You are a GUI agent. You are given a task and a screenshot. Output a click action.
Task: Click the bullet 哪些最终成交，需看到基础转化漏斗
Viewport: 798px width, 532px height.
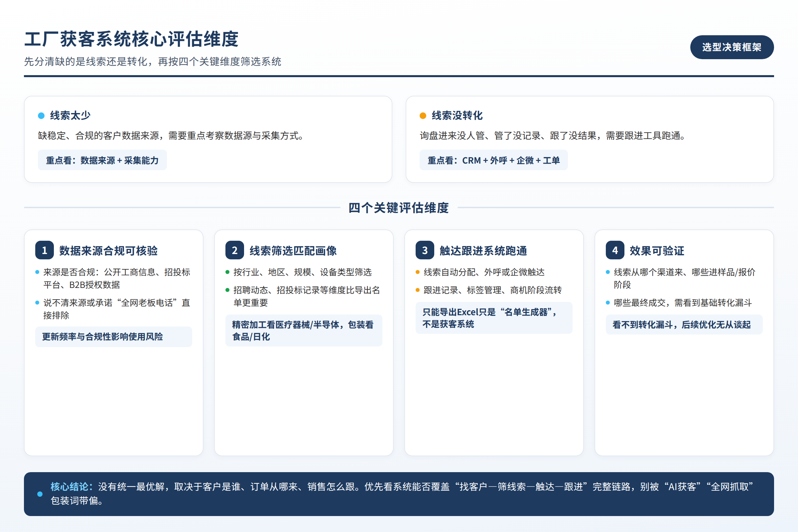[x=683, y=303]
